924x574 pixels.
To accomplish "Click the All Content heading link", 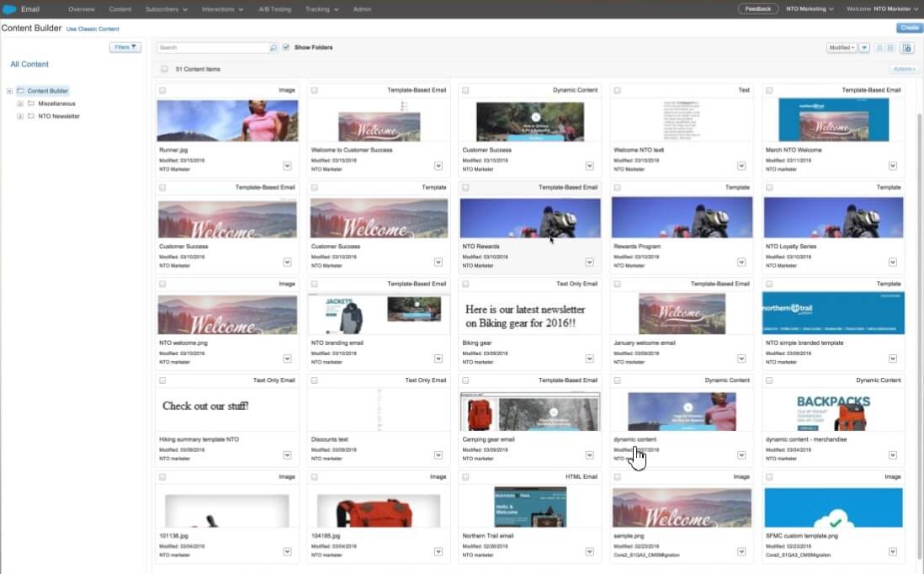I will [x=29, y=64].
